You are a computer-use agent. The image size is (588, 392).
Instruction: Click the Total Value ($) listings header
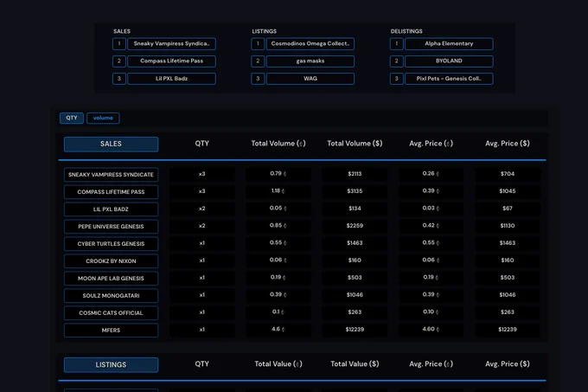click(355, 363)
